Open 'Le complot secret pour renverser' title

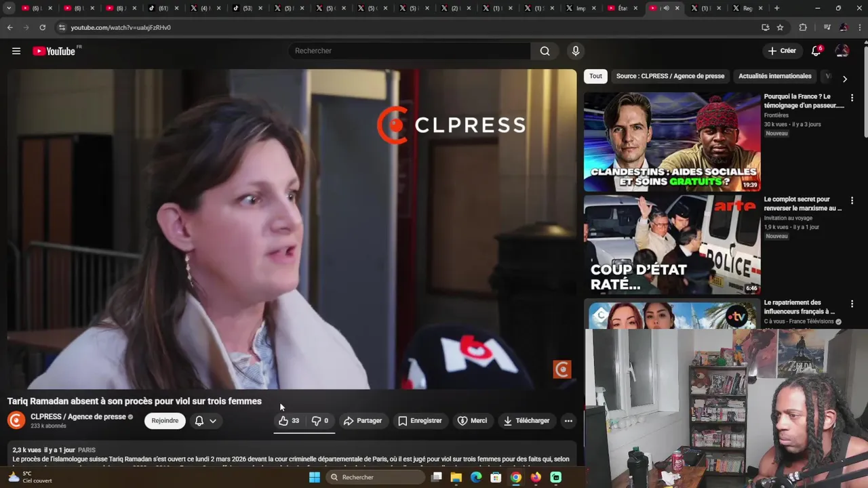coord(803,204)
